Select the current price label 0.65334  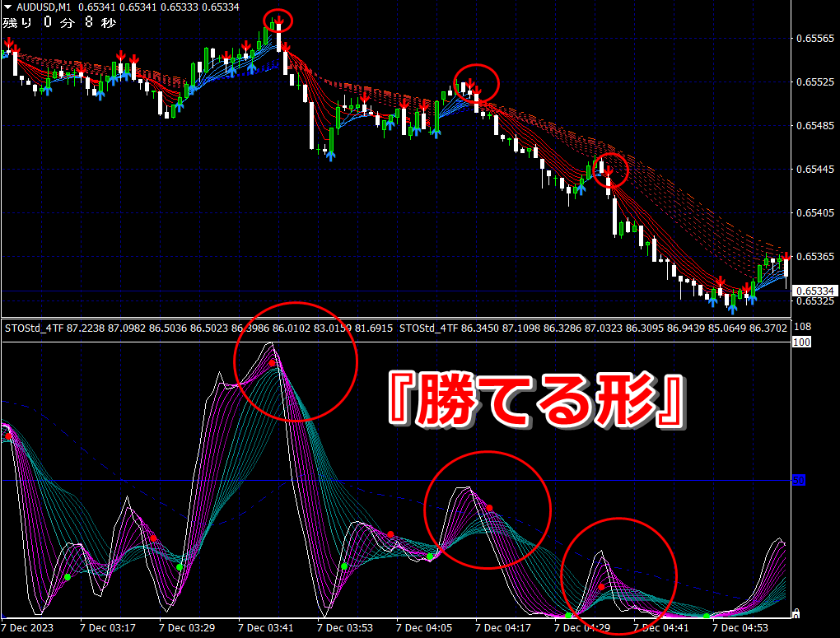[x=814, y=291]
